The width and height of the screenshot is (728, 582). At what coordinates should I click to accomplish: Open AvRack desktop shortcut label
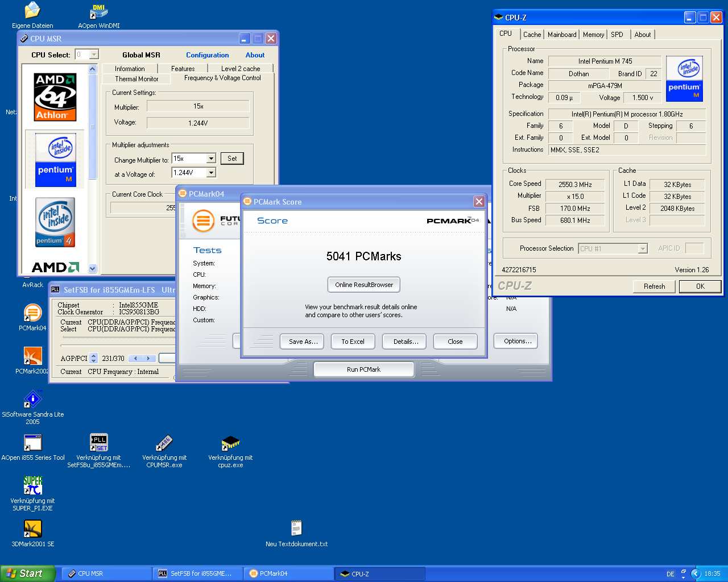32,285
